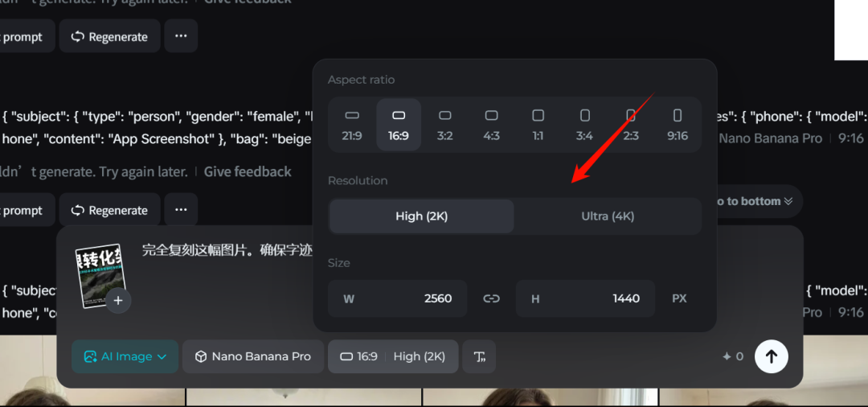Image resolution: width=868 pixels, height=407 pixels.
Task: Click the credits sparkle counter showing 0
Action: pos(733,356)
